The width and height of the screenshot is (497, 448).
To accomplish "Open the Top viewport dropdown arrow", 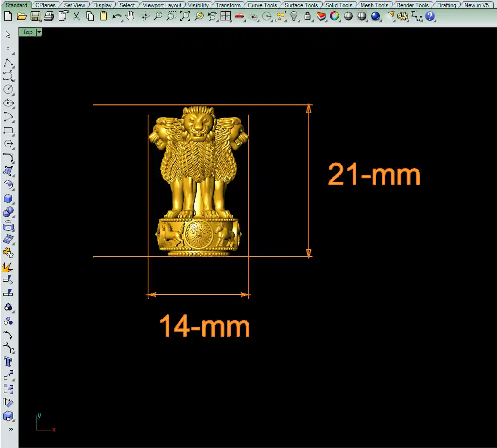I will coord(39,32).
